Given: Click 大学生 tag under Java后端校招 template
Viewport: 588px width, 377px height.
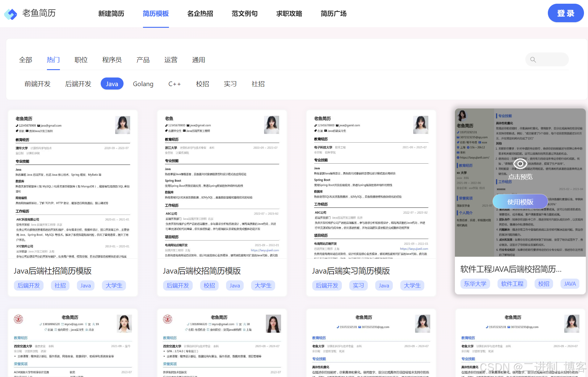Looking at the screenshot, I should [263, 286].
